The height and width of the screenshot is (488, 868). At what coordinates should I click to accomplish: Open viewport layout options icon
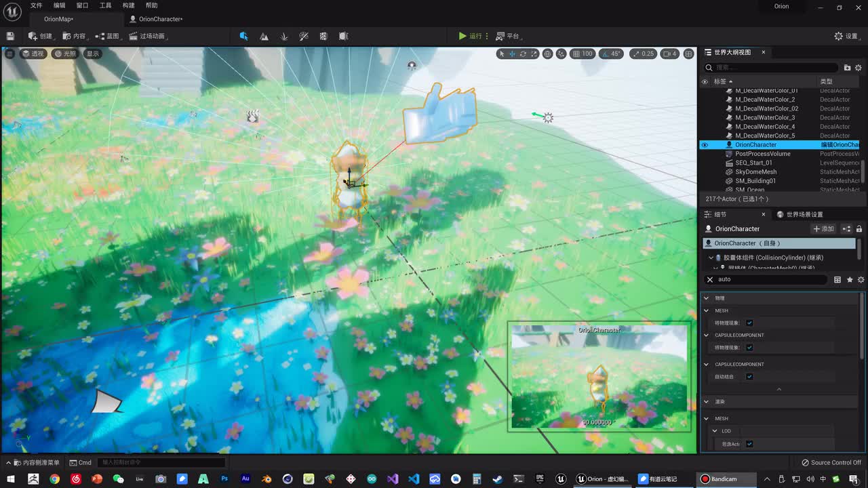688,54
